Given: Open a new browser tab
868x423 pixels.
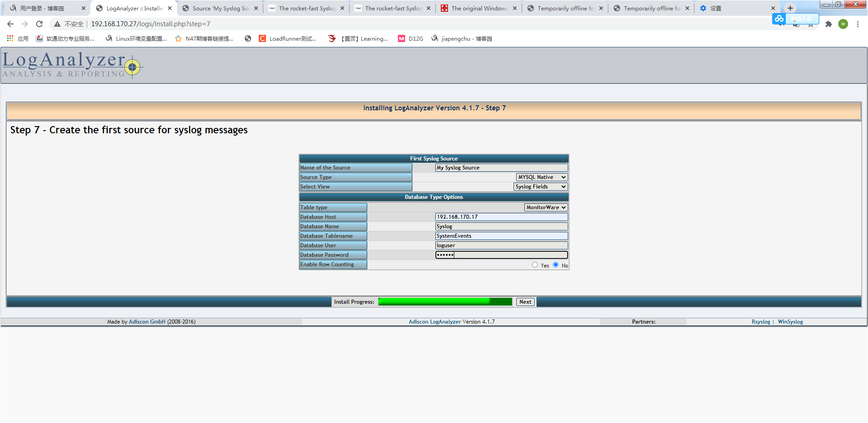Looking at the screenshot, I should [x=790, y=8].
